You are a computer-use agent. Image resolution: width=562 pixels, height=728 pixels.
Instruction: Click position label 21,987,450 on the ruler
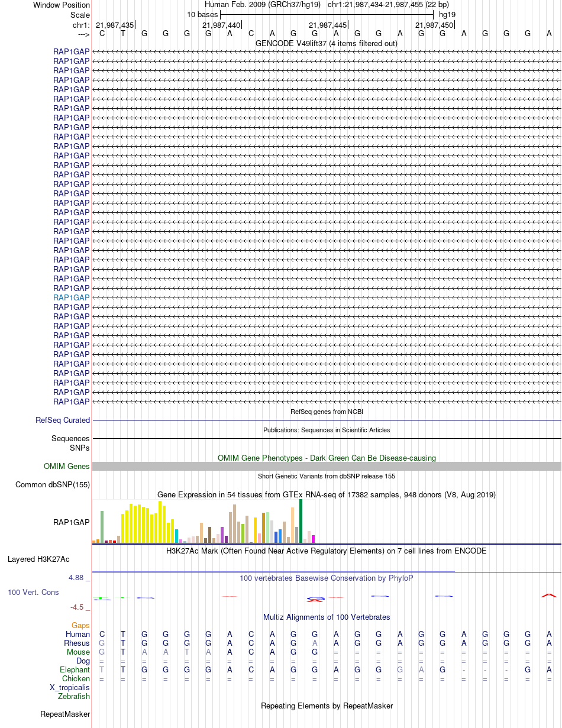click(434, 25)
